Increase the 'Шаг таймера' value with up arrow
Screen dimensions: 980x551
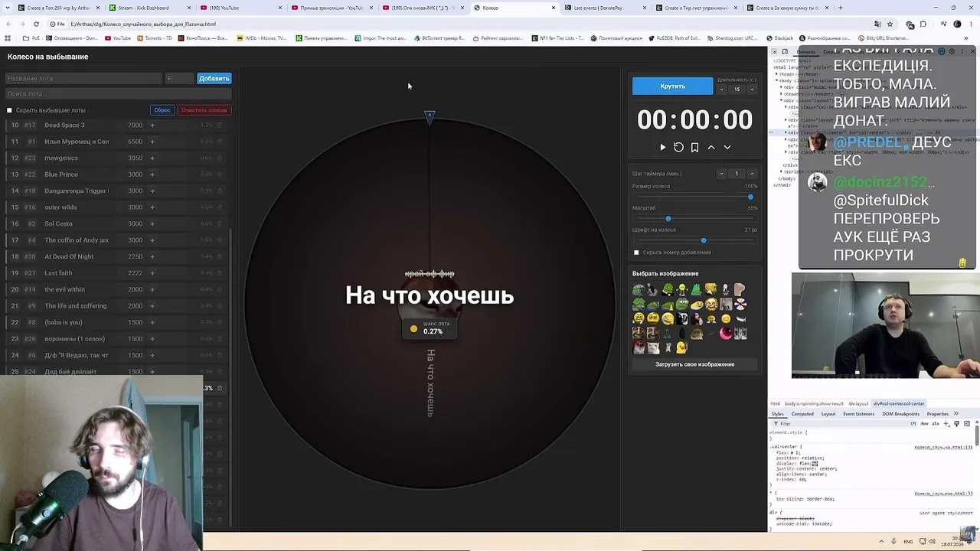(x=752, y=174)
